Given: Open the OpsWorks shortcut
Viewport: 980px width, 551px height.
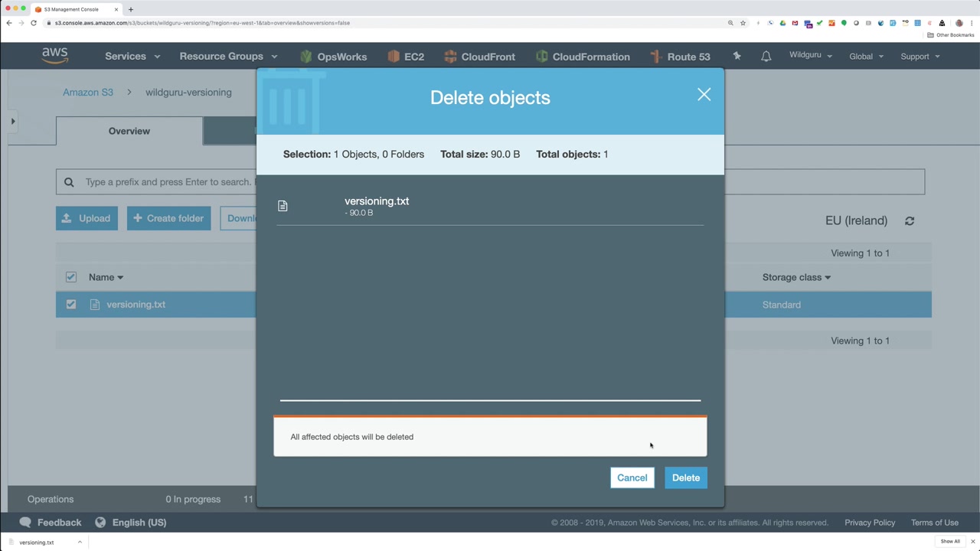Looking at the screenshot, I should [x=334, y=57].
